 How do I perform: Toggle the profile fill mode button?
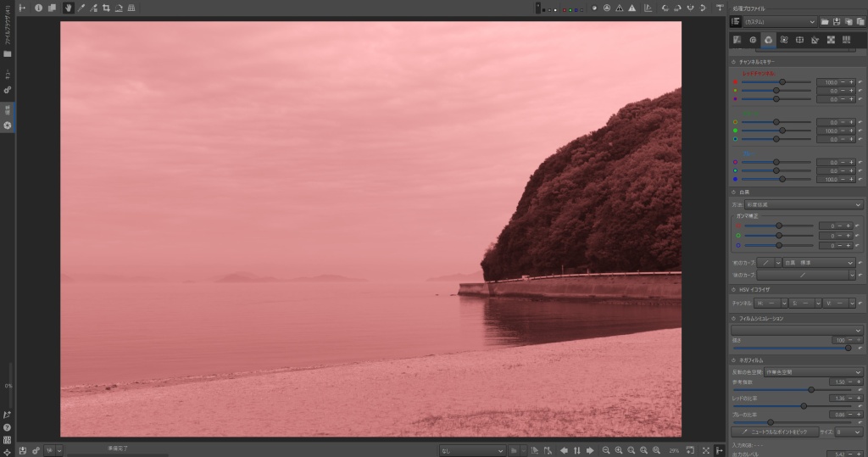coord(736,21)
